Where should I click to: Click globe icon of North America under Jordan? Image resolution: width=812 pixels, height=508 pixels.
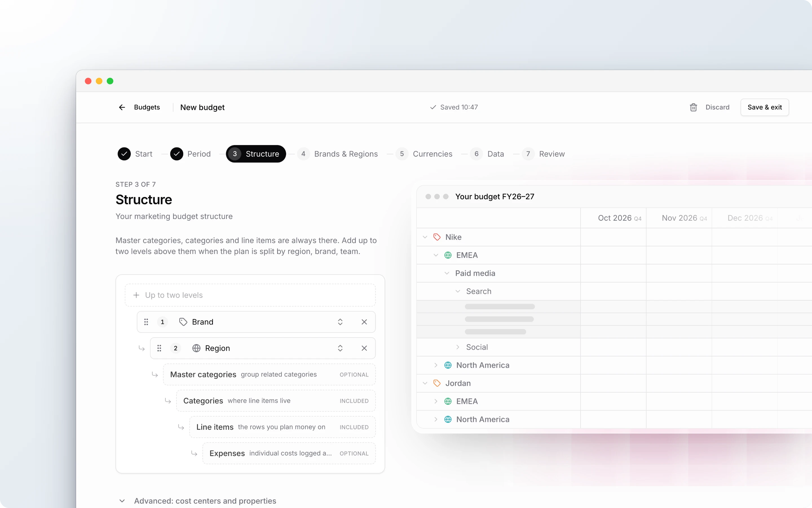(x=448, y=420)
